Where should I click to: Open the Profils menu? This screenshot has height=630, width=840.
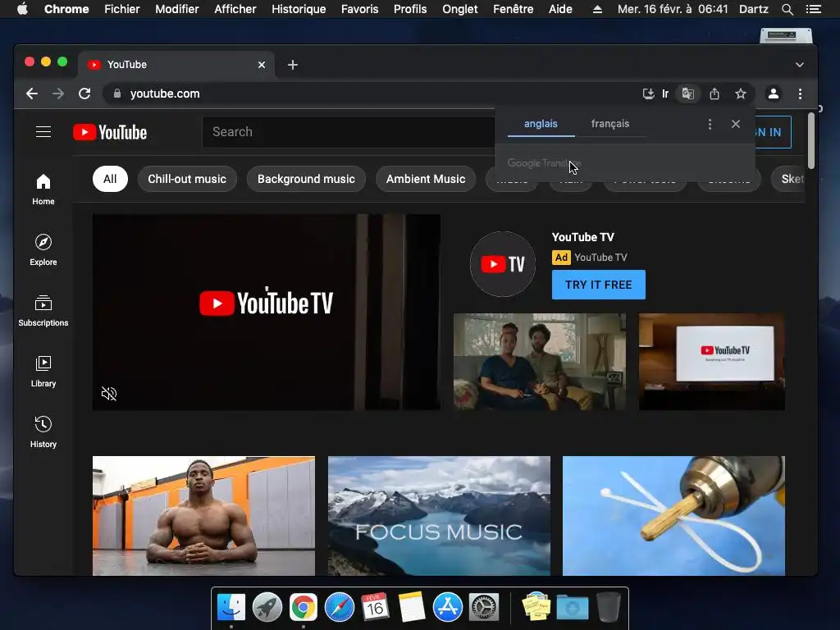click(x=410, y=9)
